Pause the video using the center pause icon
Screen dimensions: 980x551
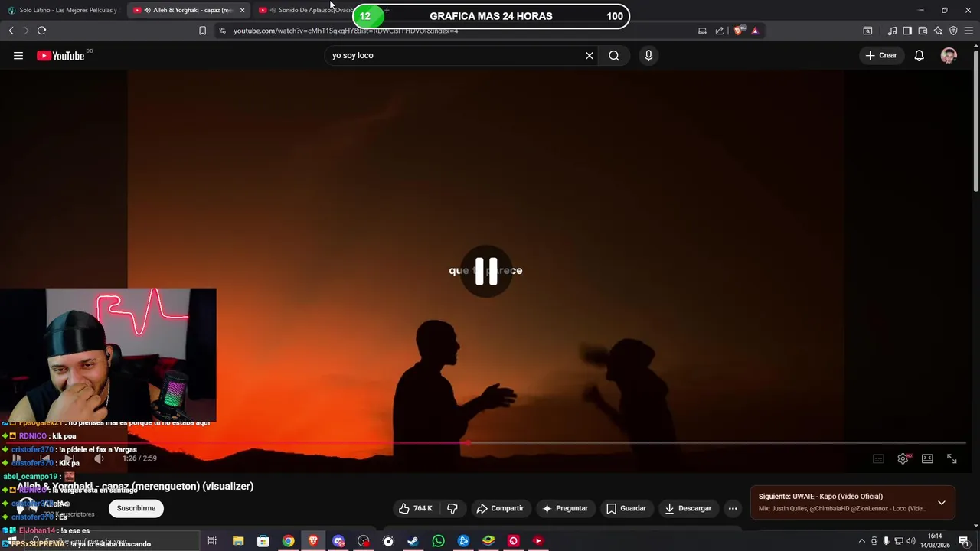pyautogui.click(x=486, y=271)
